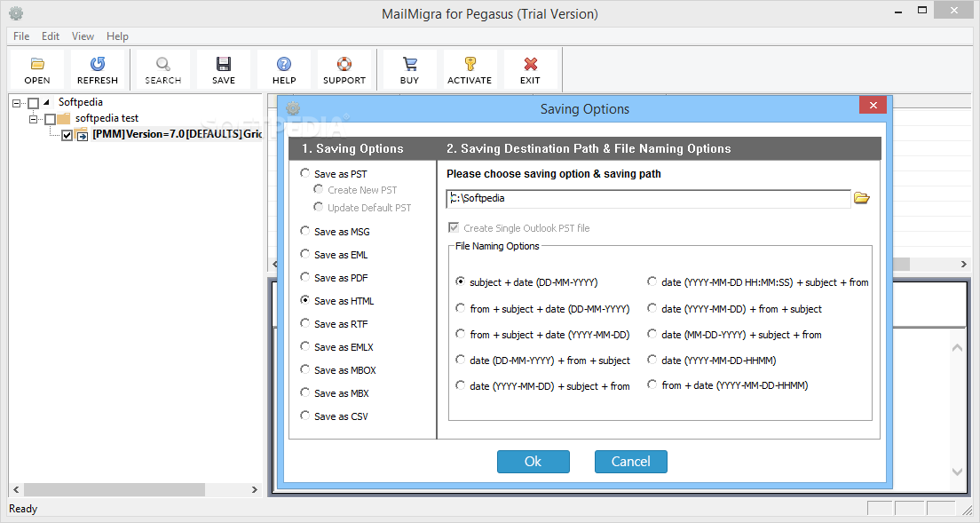
Task: Click the SUPPORT lifebuoy icon
Action: 344,64
